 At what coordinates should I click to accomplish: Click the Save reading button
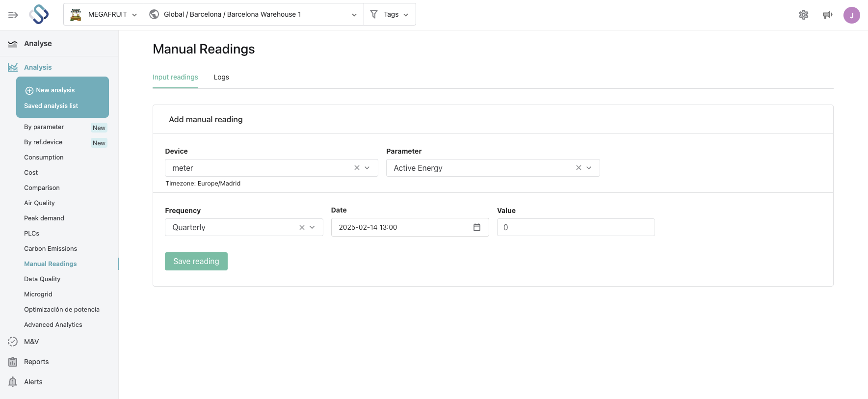click(196, 261)
